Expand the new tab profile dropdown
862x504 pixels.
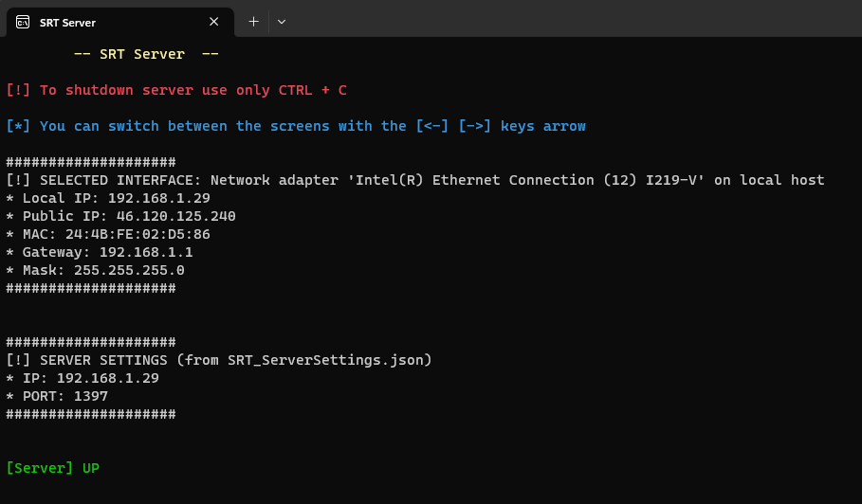[x=282, y=21]
